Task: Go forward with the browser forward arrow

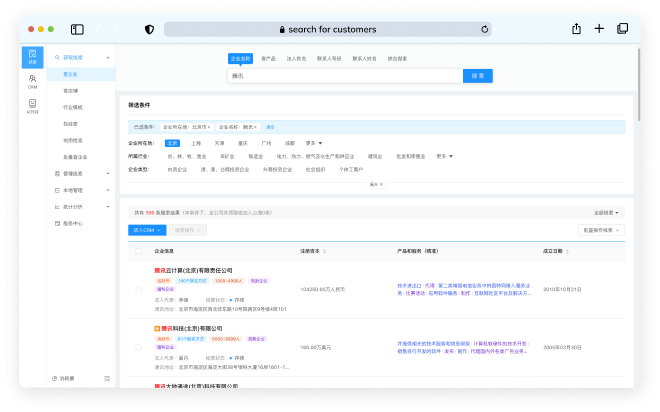Action: point(116,29)
